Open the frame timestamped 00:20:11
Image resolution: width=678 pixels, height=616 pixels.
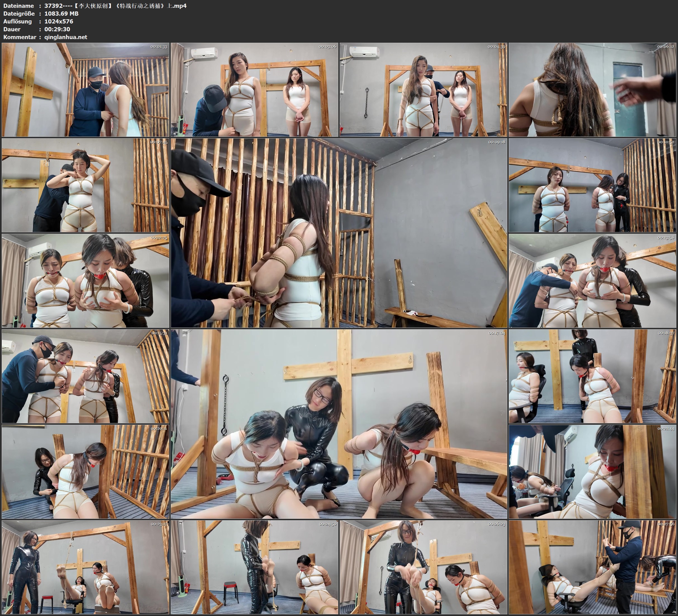[x=85, y=472]
